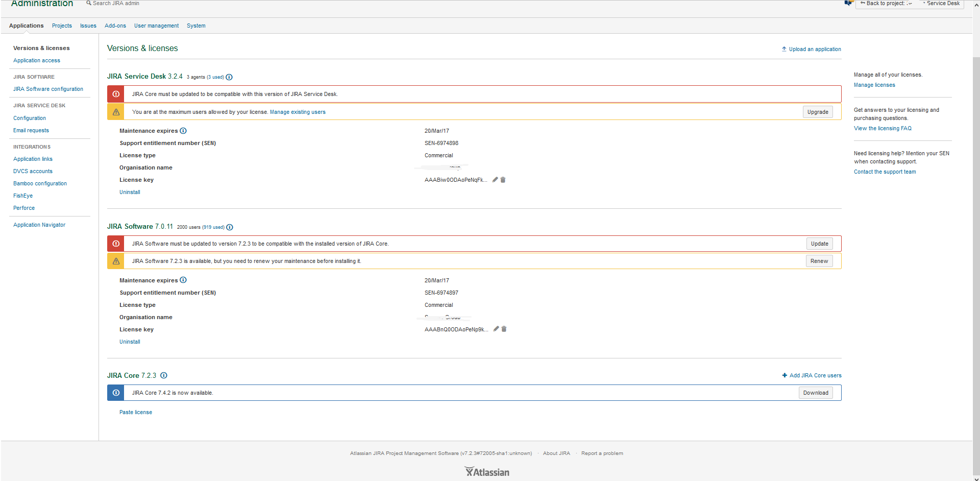The width and height of the screenshot is (980, 481).
Task: Uninstall JIRA Service Desk
Action: coord(130,192)
